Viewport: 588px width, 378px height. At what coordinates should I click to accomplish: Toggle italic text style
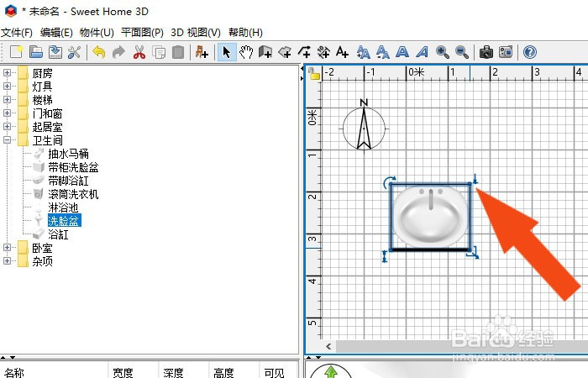(x=423, y=52)
